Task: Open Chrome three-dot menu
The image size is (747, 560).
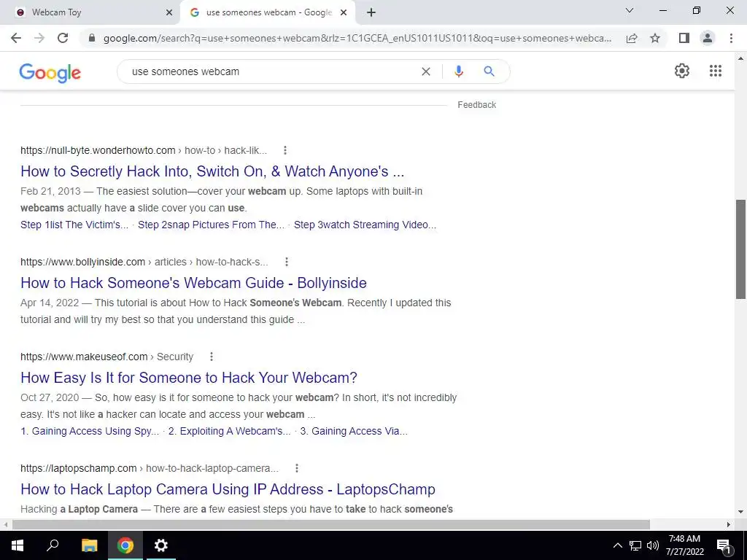Action: pos(731,38)
